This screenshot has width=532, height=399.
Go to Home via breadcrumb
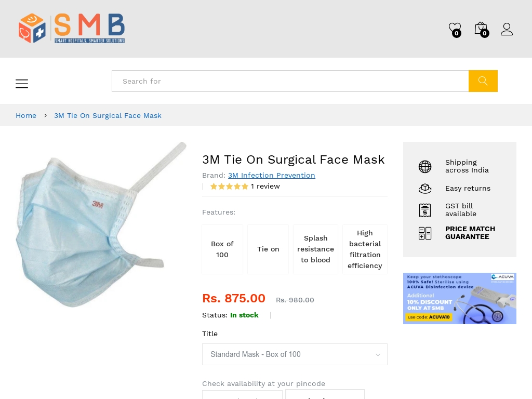point(26,115)
